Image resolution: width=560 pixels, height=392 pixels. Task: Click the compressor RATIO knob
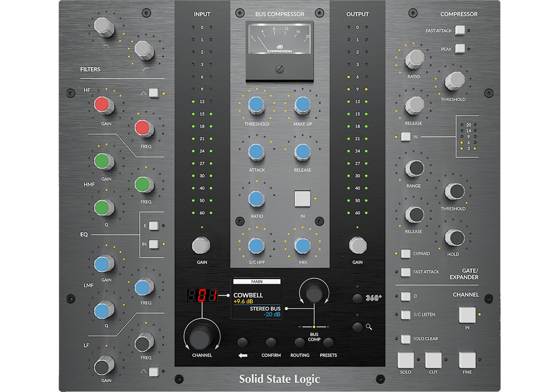(415, 59)
